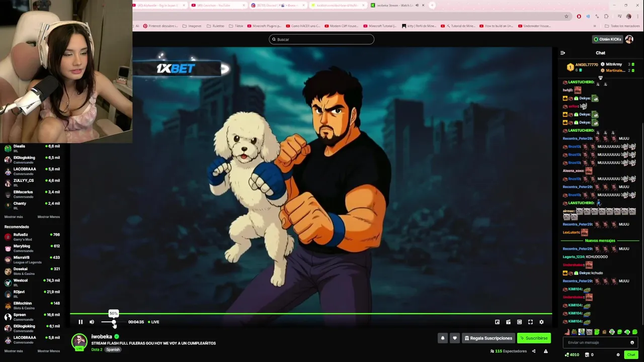Open the ElMochinn recommended channel
The height and width of the screenshot is (362, 644).
click(x=32, y=305)
